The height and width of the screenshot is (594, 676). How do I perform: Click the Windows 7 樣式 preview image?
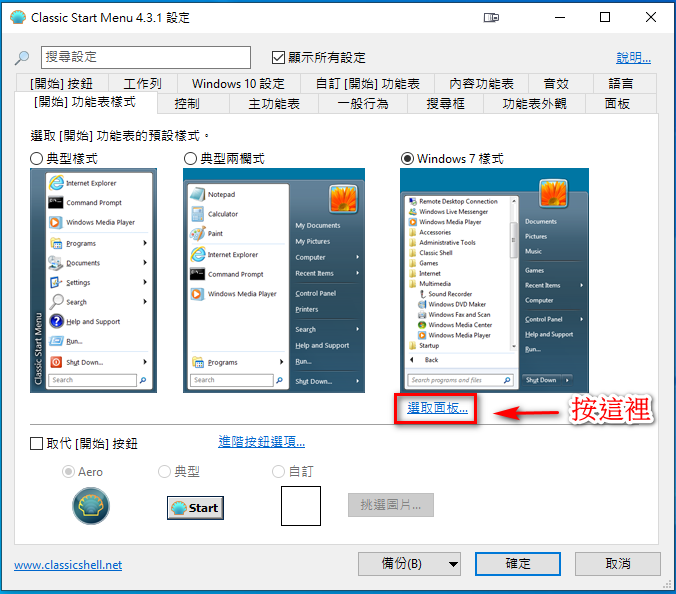tap(494, 281)
